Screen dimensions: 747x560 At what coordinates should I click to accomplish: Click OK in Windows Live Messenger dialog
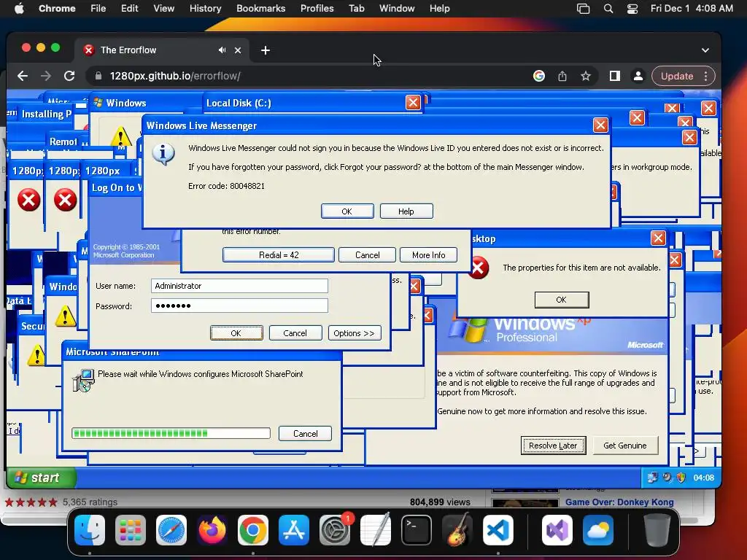point(347,211)
